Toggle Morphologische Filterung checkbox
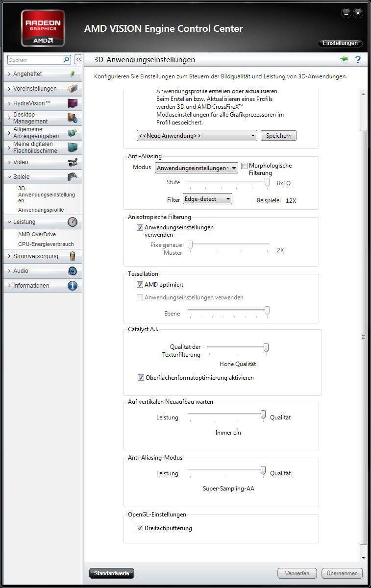371x588 pixels. tap(245, 166)
